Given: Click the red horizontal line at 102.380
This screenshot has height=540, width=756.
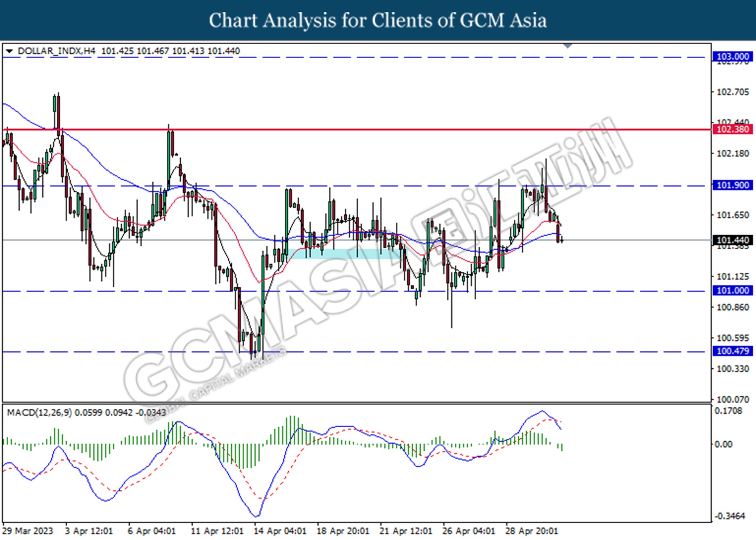Looking at the screenshot, I should [357, 130].
